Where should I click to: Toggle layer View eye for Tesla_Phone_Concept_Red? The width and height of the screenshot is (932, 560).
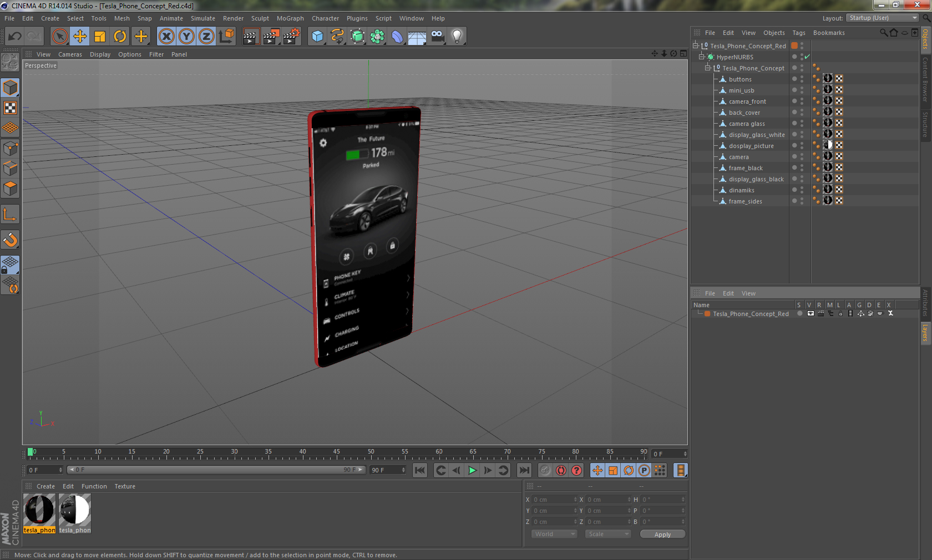point(811,314)
